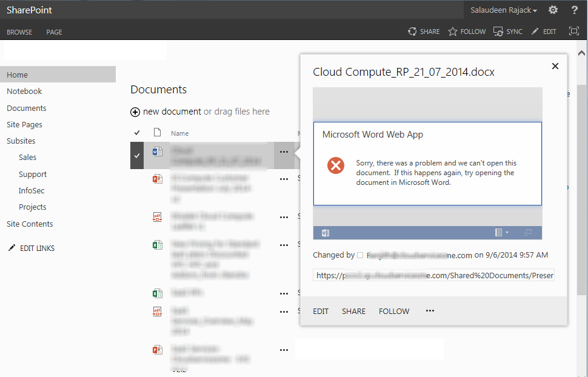Screen dimensions: 588x377
Task: Click the SharePoint title link
Action: point(29,10)
